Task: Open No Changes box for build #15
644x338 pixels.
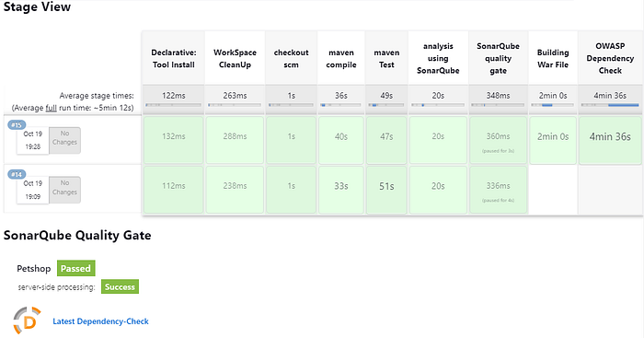Action: pyautogui.click(x=65, y=140)
